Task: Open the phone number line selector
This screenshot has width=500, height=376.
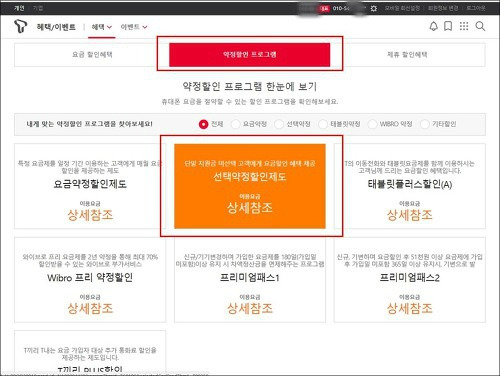Action: click(342, 8)
